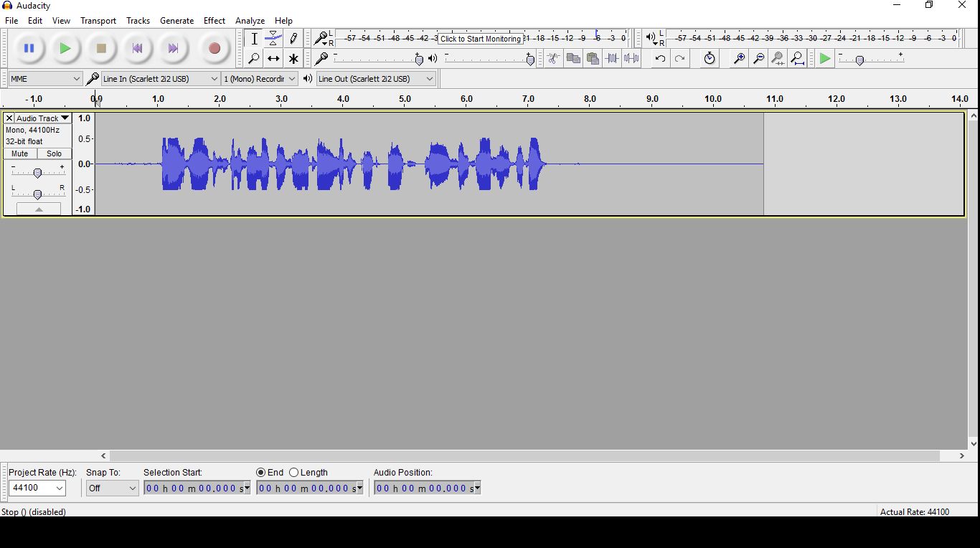Open the Help menu
This screenshot has height=548, width=980.
click(x=283, y=21)
